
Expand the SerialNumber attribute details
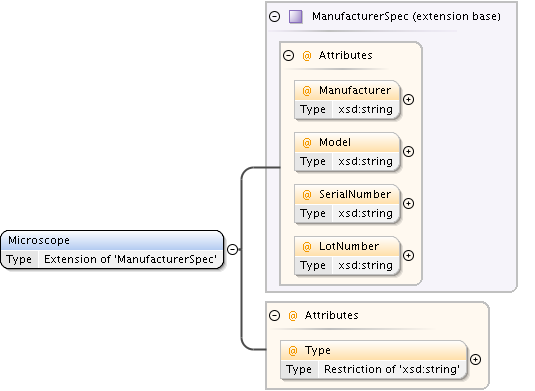coord(408,204)
